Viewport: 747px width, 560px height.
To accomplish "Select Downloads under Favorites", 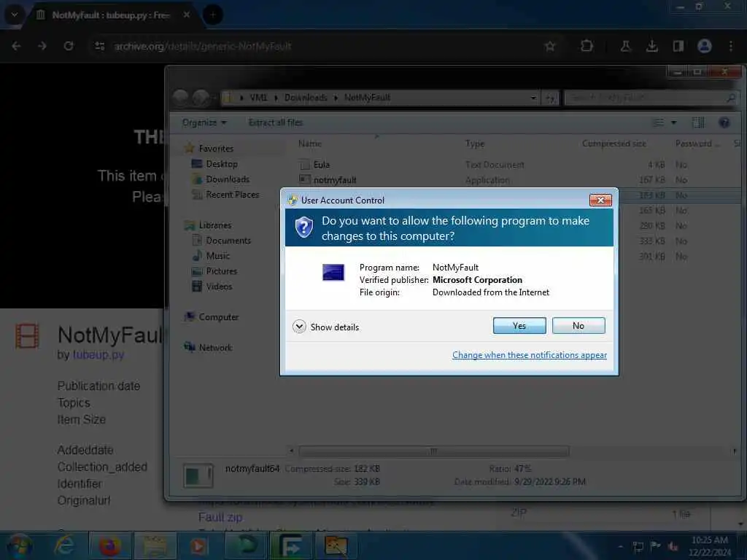I will point(228,179).
